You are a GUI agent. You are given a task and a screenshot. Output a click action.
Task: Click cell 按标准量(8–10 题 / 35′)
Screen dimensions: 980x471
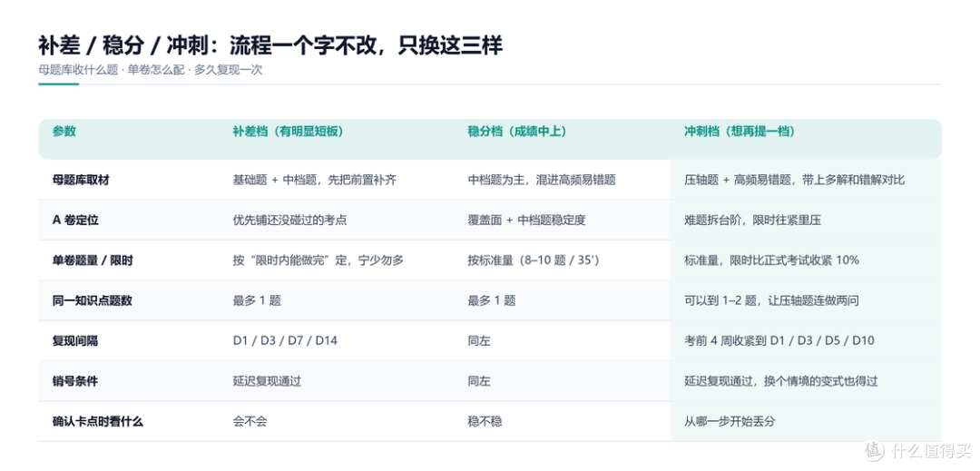pyautogui.click(x=534, y=260)
